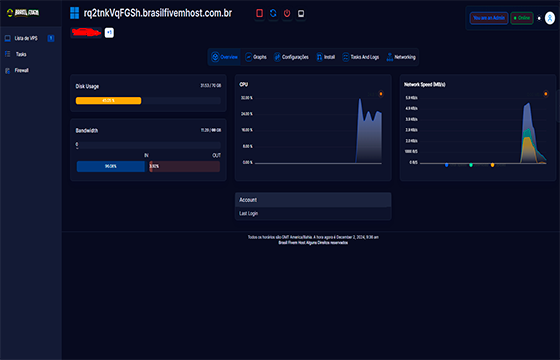Open the VNC console monitor icon

[301, 13]
